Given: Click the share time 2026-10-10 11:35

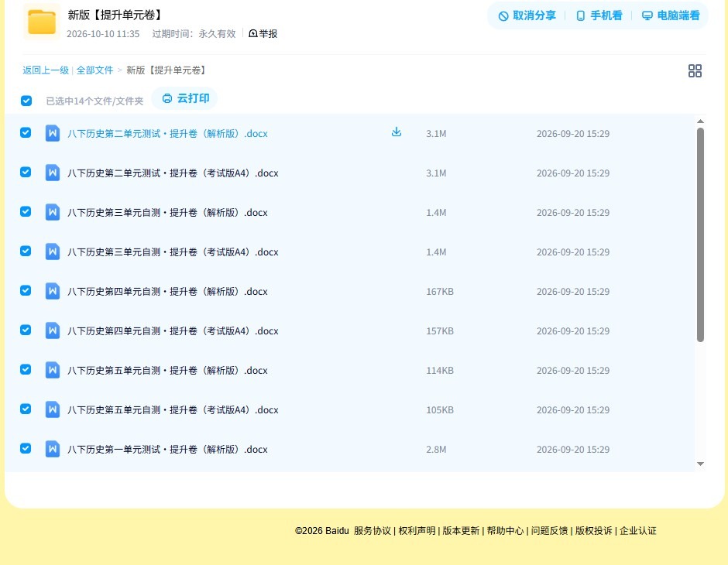Looking at the screenshot, I should point(103,34).
